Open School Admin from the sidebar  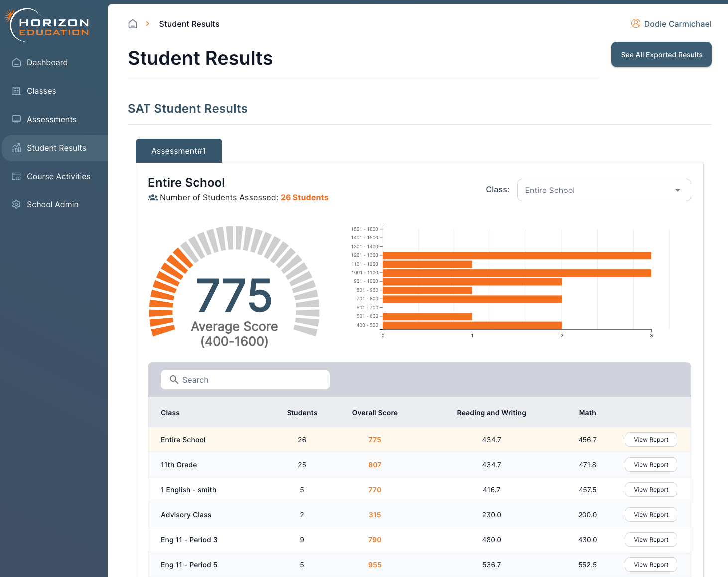tap(52, 204)
